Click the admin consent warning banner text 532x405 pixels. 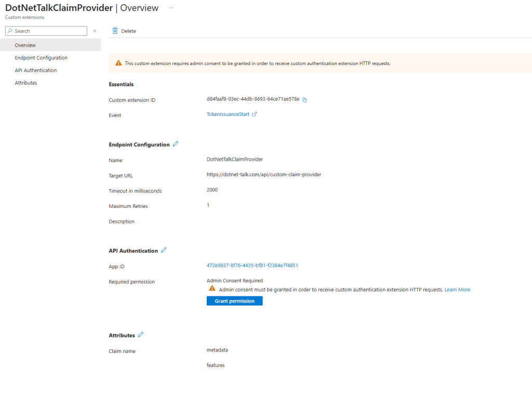[x=258, y=63]
